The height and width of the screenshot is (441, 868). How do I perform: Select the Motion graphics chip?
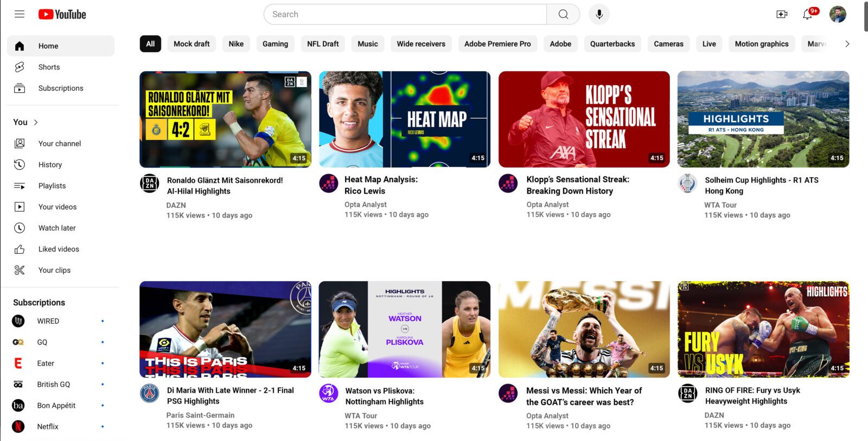pos(762,44)
